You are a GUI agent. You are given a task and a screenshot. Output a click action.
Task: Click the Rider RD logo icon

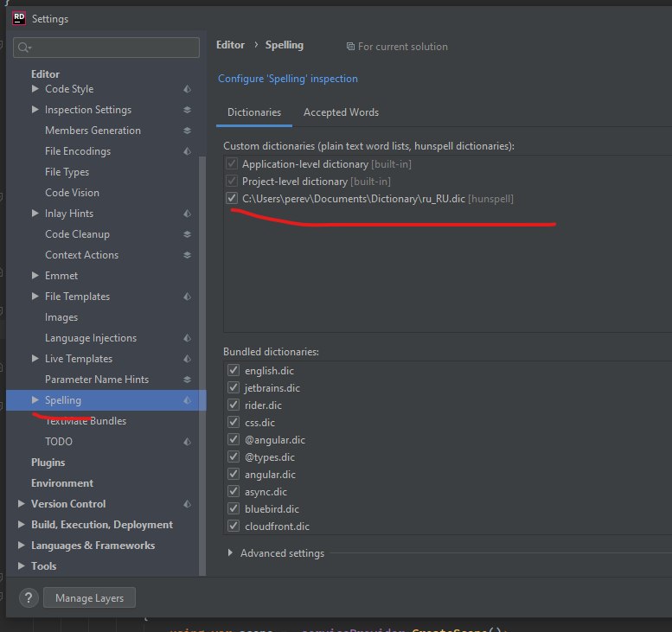coord(19,18)
